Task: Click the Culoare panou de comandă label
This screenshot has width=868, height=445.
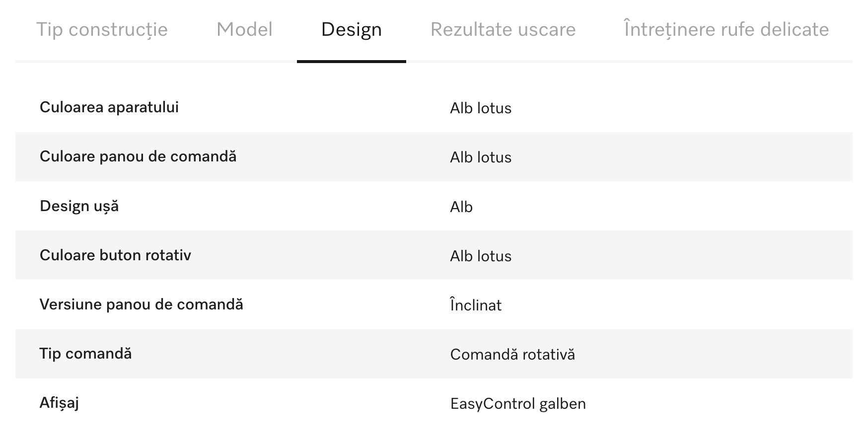Action: (138, 156)
